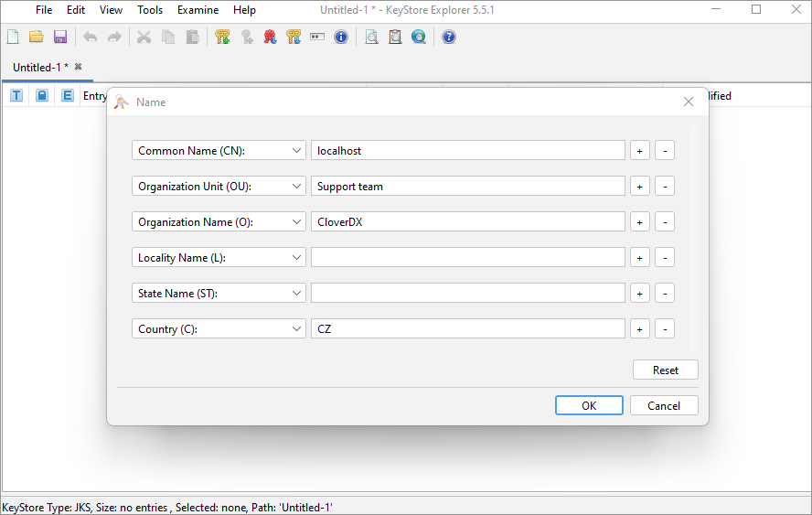Open keystore Properties via the blue info icon
This screenshot has height=515, width=812.
[341, 38]
